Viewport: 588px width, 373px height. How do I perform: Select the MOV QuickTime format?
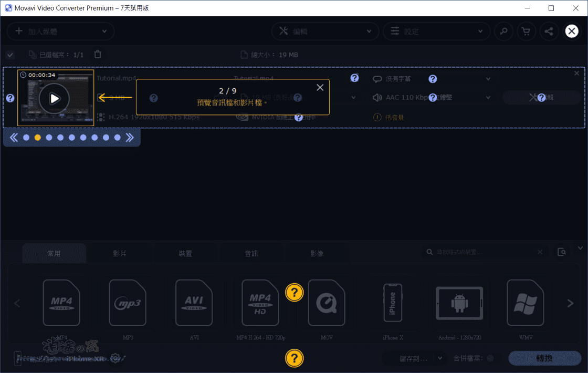click(x=327, y=303)
